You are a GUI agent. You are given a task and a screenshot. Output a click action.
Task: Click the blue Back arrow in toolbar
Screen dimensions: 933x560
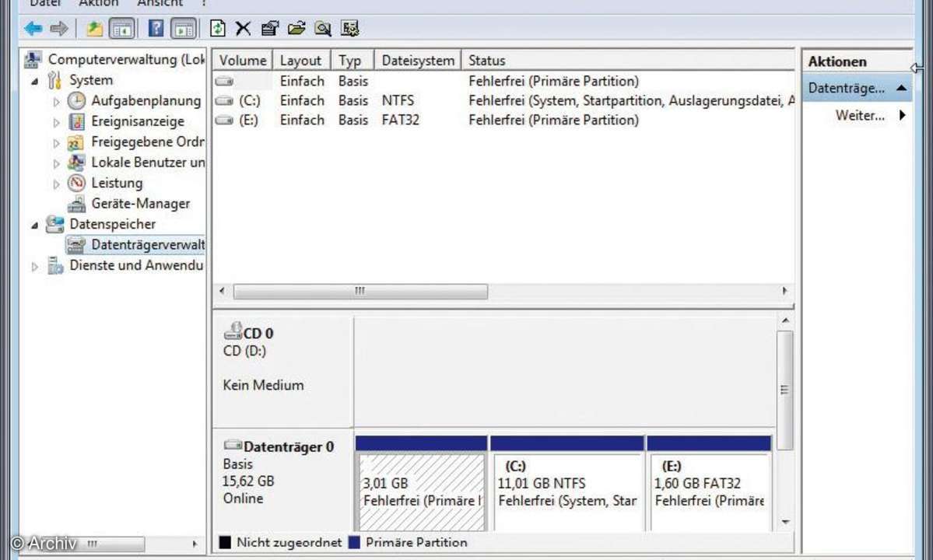click(33, 28)
